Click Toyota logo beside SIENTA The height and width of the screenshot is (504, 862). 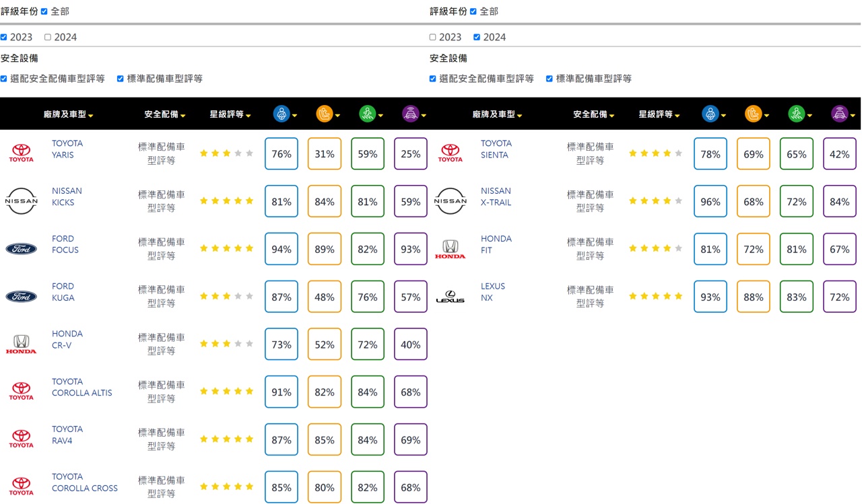(x=450, y=153)
